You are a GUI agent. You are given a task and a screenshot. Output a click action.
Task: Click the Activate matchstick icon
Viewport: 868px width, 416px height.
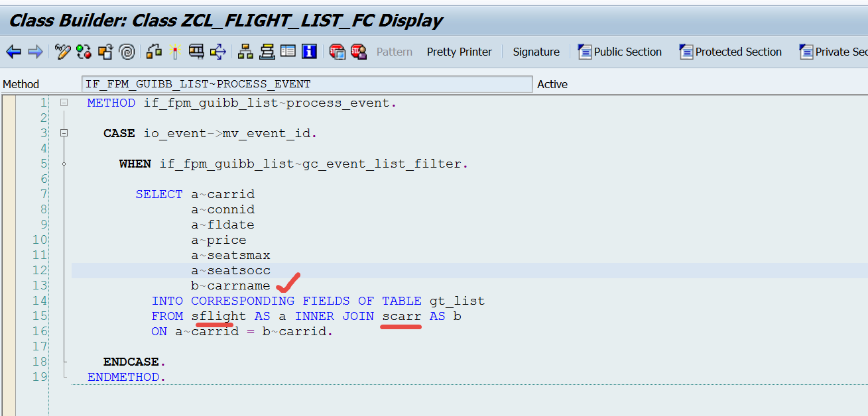click(174, 52)
